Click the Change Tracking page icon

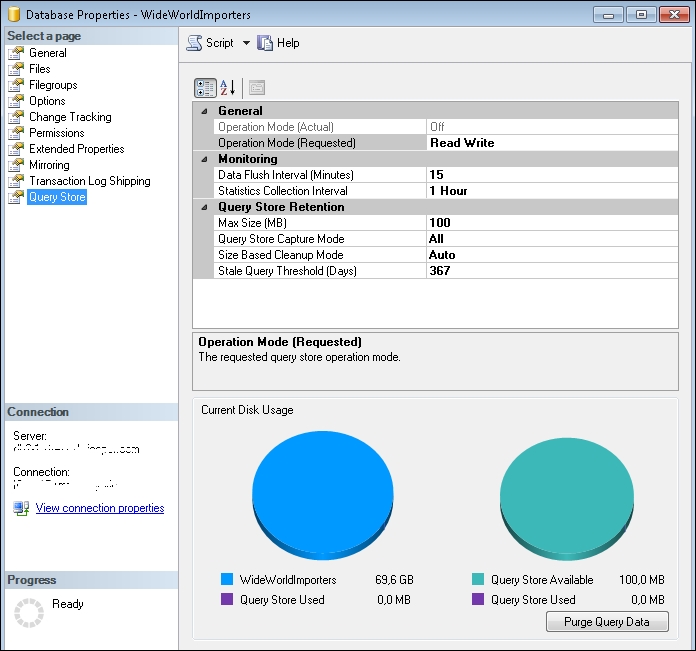[16, 117]
